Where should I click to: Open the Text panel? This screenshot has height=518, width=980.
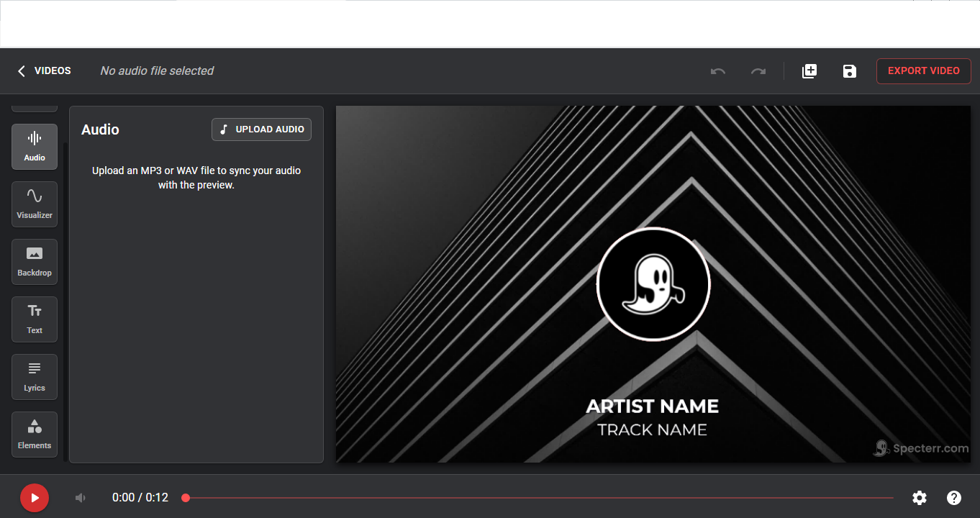point(35,319)
